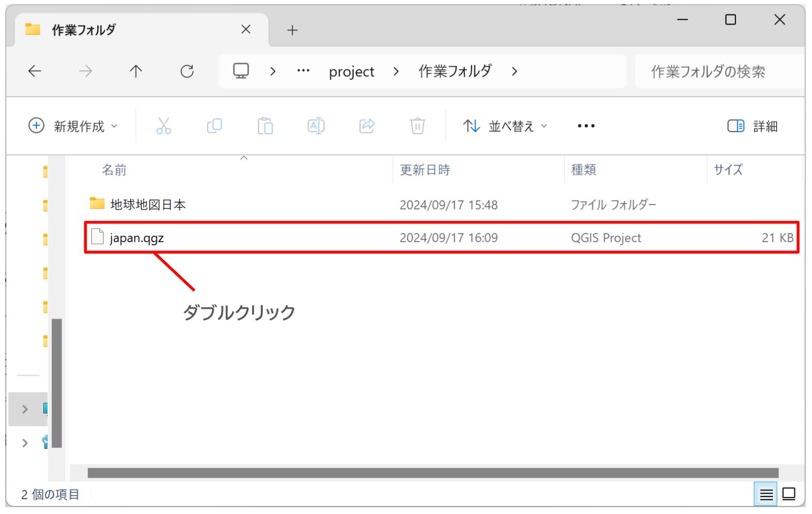Select the 地球地図日本 folder icon

(x=97, y=204)
